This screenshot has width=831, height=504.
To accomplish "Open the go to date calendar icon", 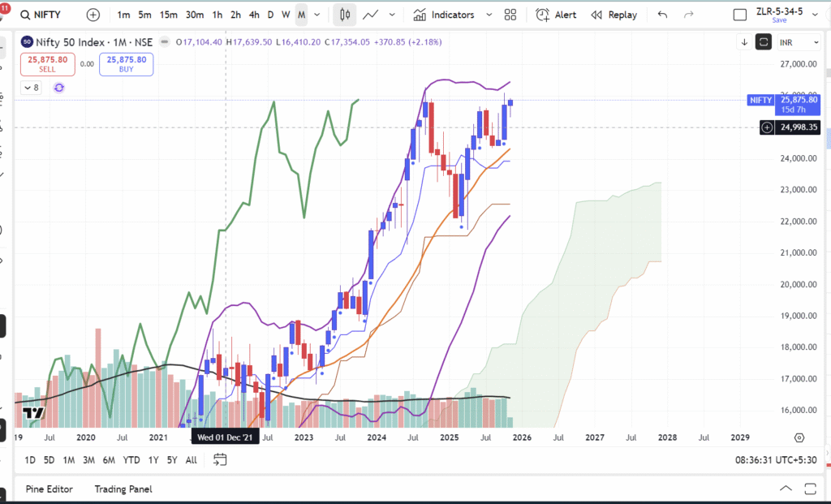I will tap(220, 460).
